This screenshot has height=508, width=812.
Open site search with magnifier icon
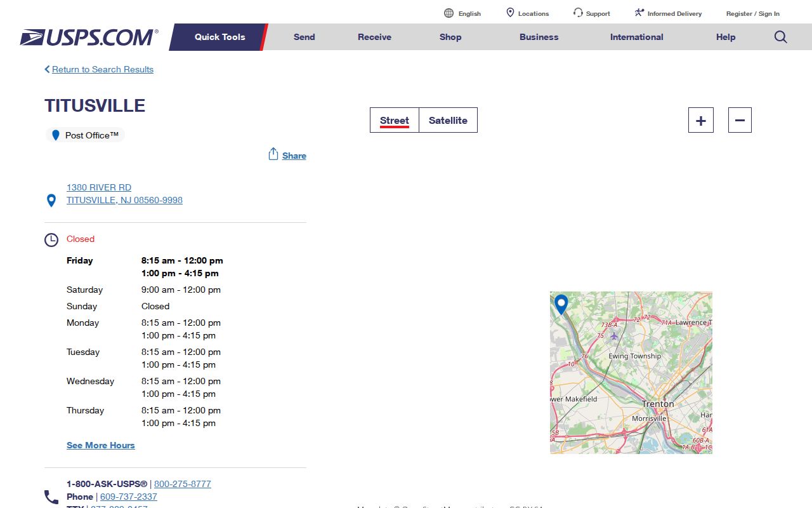(781, 37)
